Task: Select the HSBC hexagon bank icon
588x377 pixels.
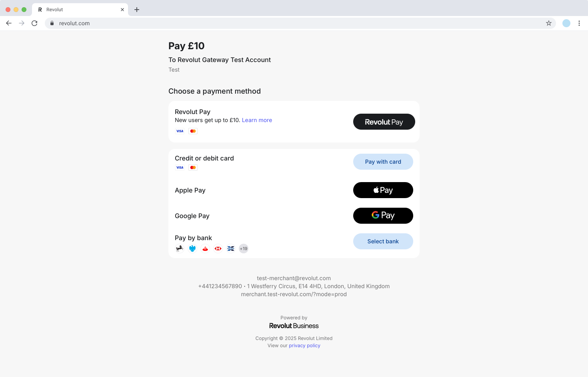Action: pyautogui.click(x=218, y=248)
